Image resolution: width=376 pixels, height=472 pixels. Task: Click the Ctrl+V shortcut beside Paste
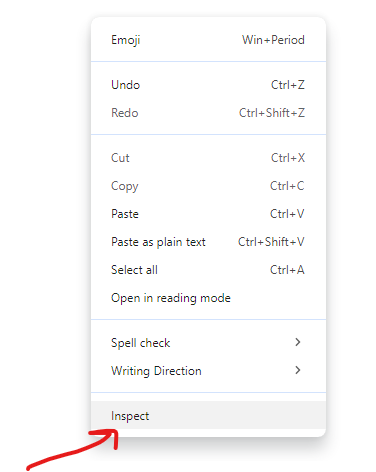coord(287,214)
